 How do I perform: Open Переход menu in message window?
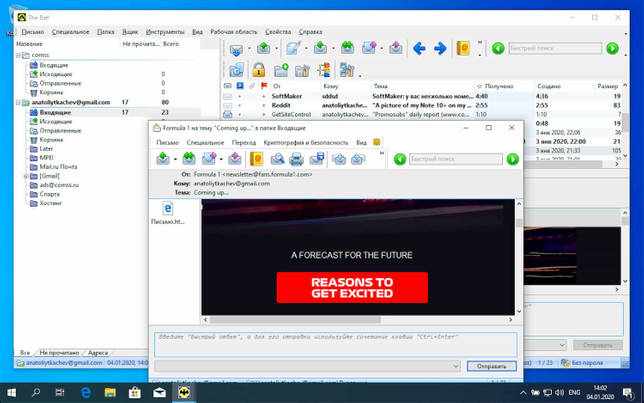[244, 142]
